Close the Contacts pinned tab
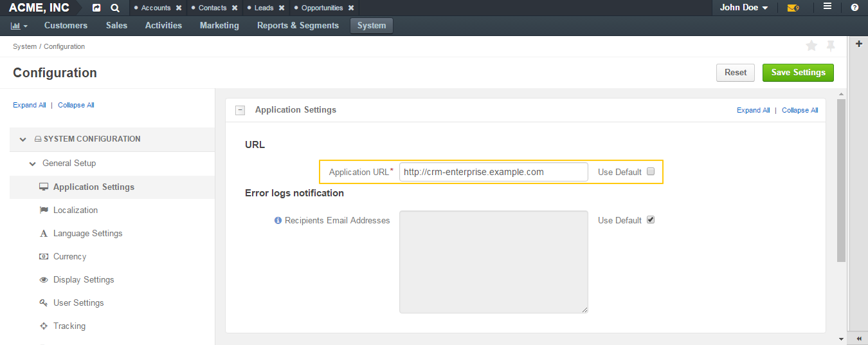The image size is (868, 345). click(235, 8)
